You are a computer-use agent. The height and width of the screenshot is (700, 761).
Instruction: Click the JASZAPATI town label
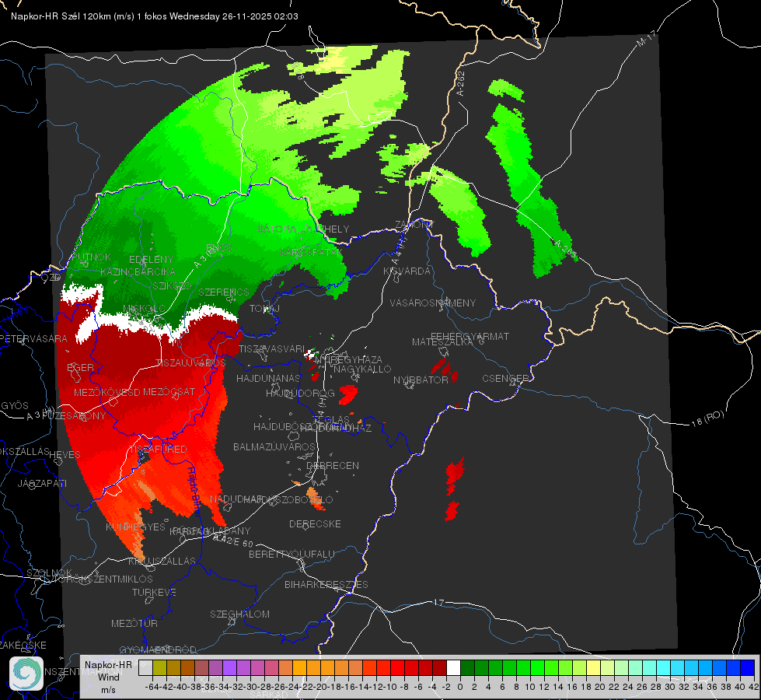pos(42,483)
